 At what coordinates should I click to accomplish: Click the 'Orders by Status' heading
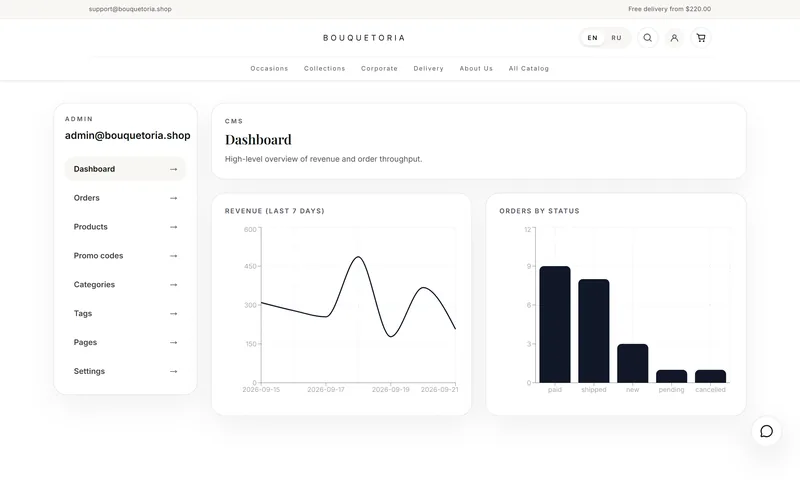(x=539, y=211)
